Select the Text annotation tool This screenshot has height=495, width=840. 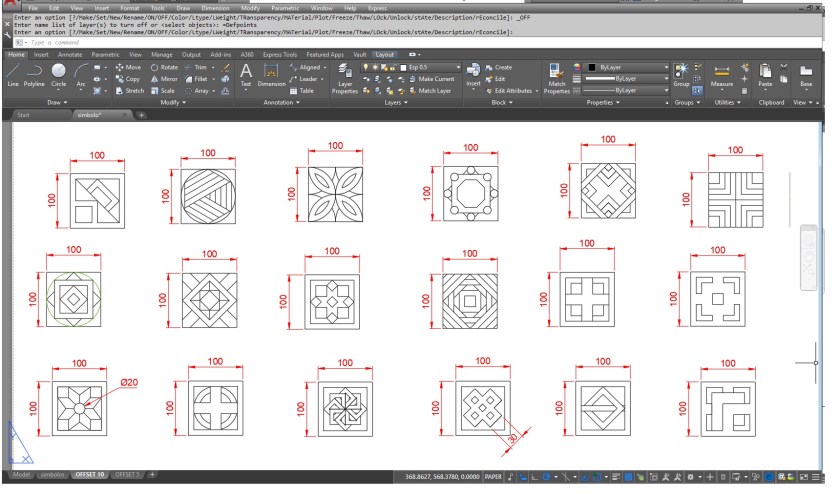click(246, 75)
